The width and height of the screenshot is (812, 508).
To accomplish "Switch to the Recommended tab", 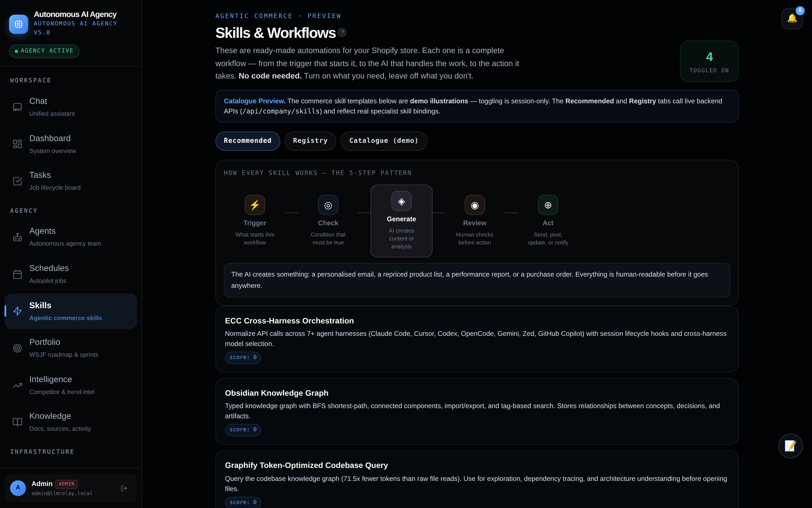I will [x=248, y=141].
